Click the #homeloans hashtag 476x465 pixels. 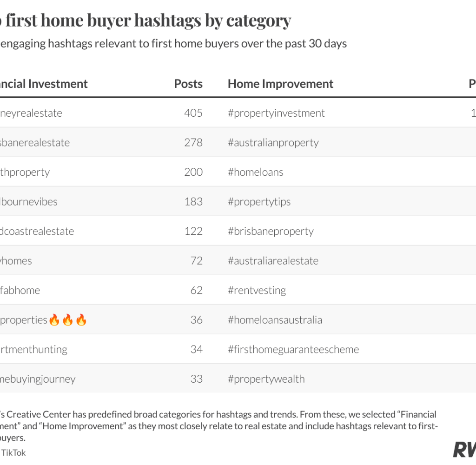point(256,172)
